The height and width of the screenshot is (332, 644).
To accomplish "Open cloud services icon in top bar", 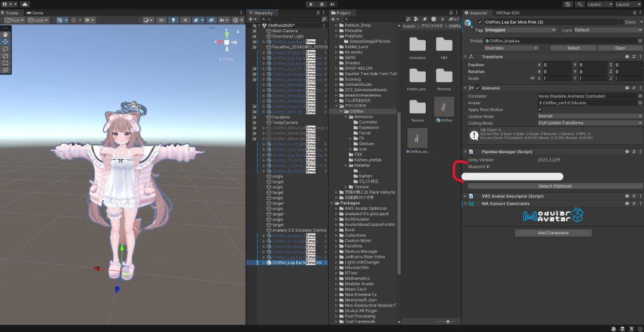I will click(25, 4).
